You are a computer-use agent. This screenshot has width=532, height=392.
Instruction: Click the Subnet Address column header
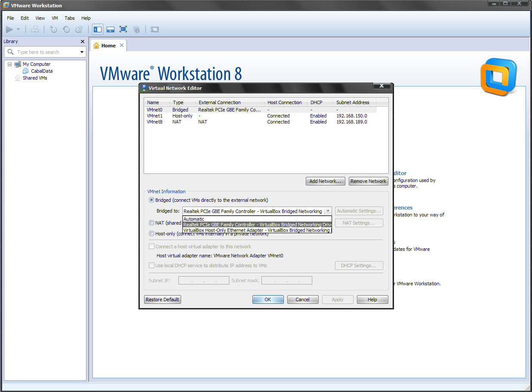[x=355, y=102]
